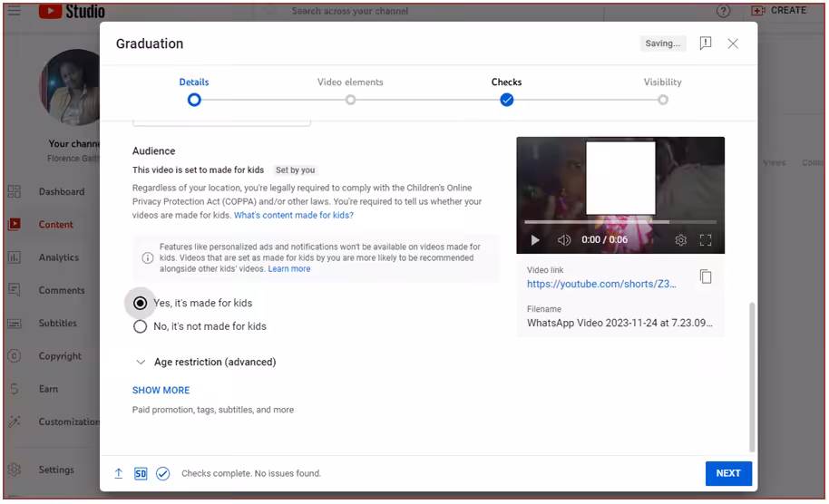Screen dimensions: 829x504
Task: Click the Dashboard grid icon
Action: (x=15, y=191)
